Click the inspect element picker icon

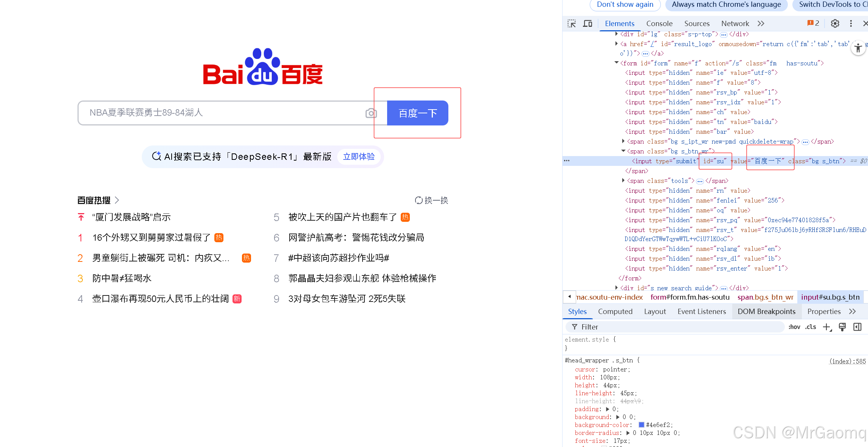[x=572, y=24]
